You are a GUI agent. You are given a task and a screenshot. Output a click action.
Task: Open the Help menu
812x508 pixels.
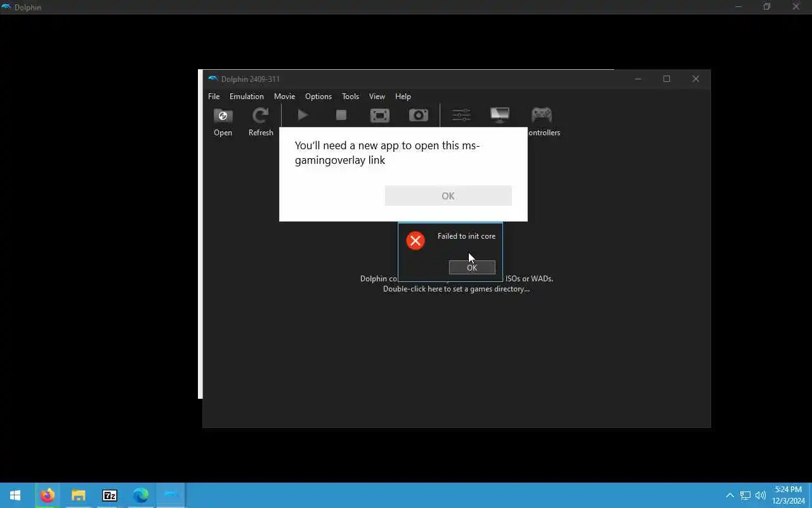click(x=403, y=97)
